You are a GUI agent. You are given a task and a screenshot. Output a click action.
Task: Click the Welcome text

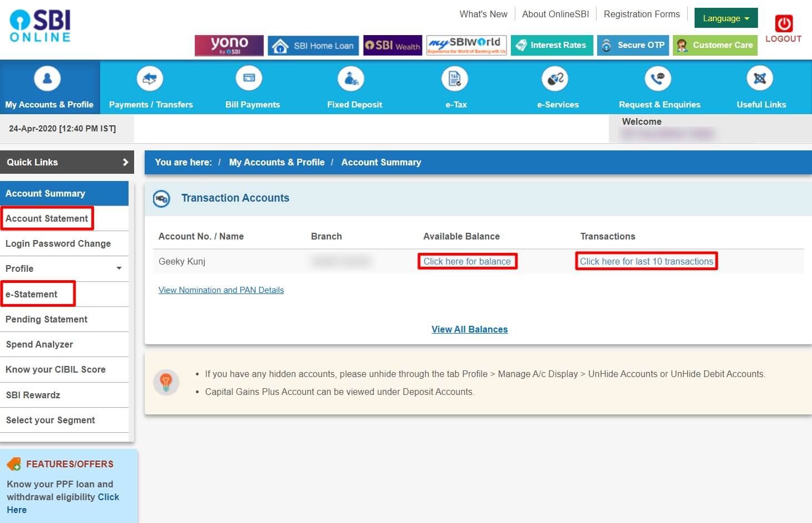pyautogui.click(x=642, y=121)
